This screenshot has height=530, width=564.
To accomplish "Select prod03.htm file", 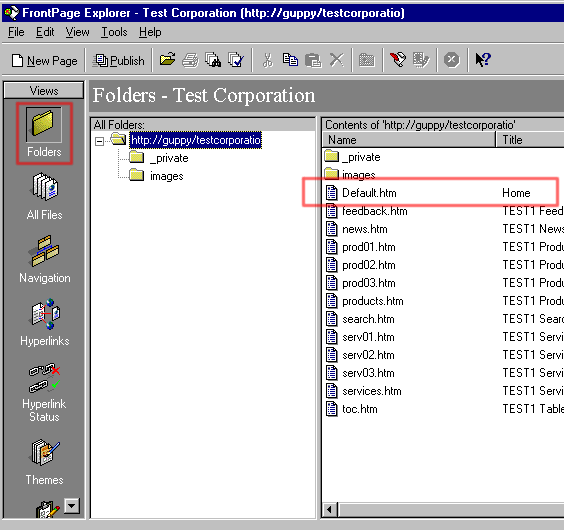I will click(x=369, y=283).
